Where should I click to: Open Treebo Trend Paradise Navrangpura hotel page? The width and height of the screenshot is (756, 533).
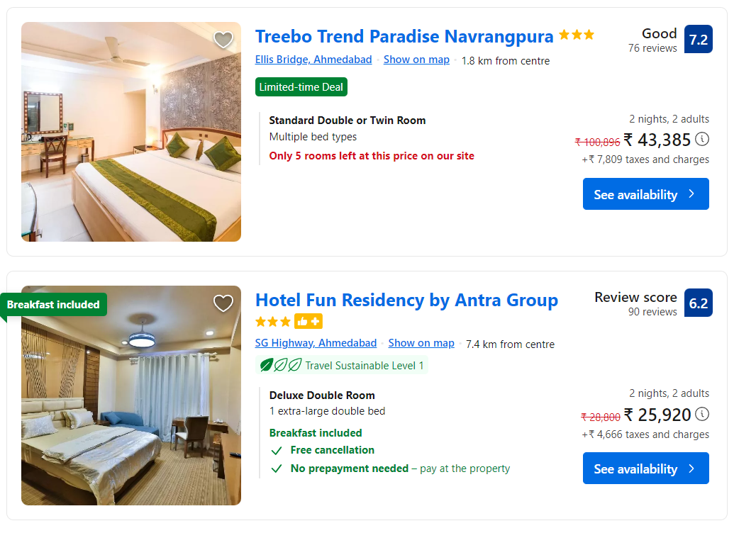pyautogui.click(x=404, y=36)
